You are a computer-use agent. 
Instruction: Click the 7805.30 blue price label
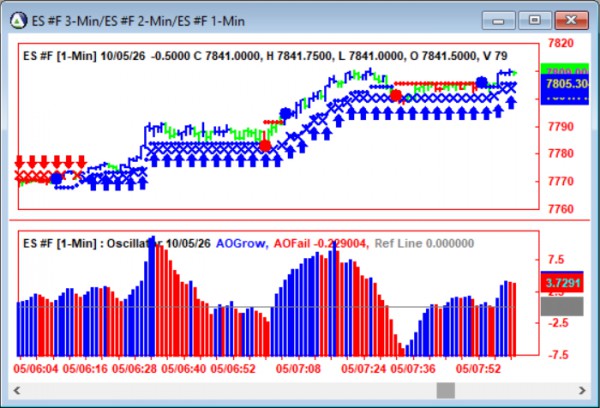click(565, 84)
